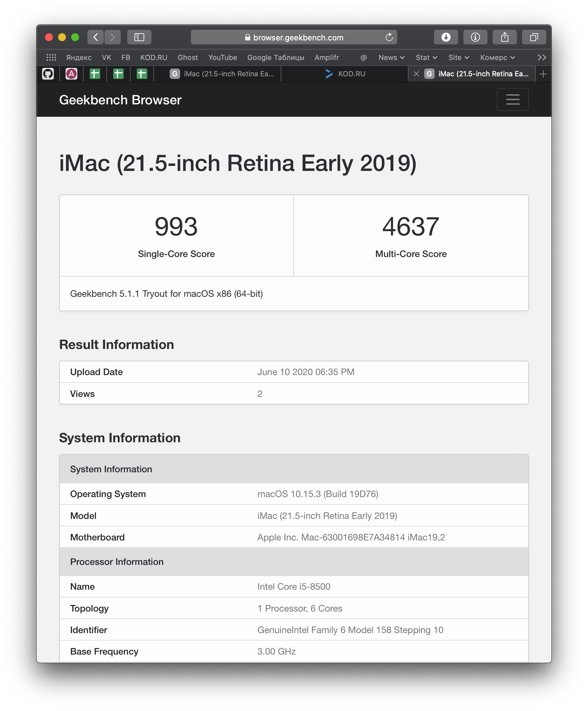The image size is (588, 711).
Task: Open the new tab plus button
Action: [543, 74]
